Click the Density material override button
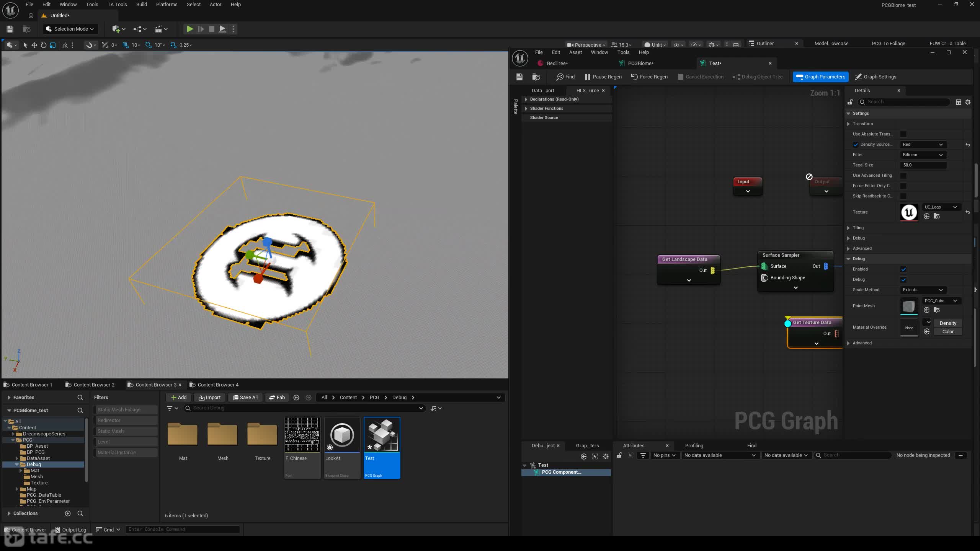Image resolution: width=980 pixels, height=551 pixels. [948, 323]
